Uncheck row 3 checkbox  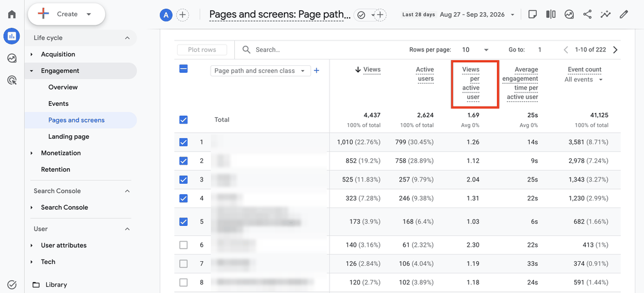pyautogui.click(x=184, y=179)
